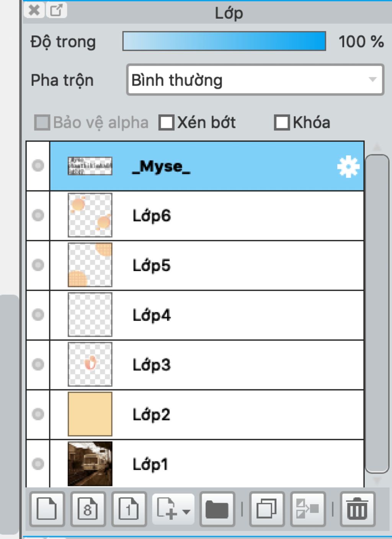This screenshot has width=392, height=539.
Task: Click the Độ trong opacity slider
Action: tap(224, 41)
